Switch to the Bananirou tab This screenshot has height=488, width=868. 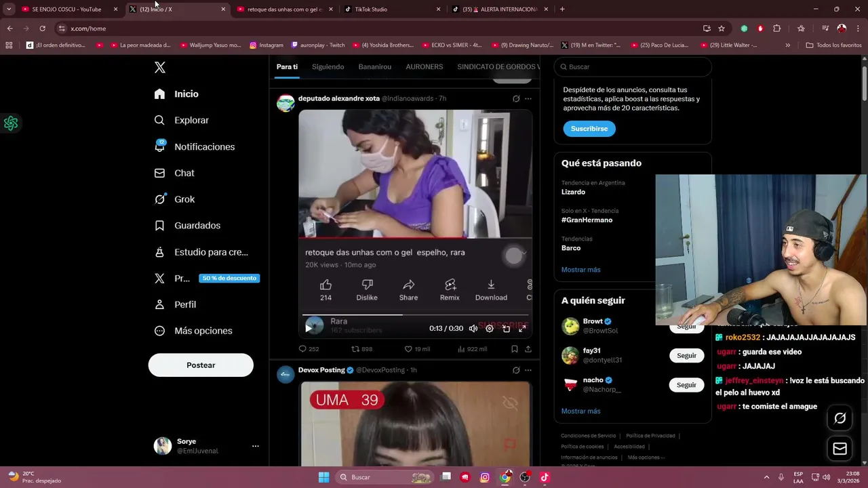click(375, 66)
